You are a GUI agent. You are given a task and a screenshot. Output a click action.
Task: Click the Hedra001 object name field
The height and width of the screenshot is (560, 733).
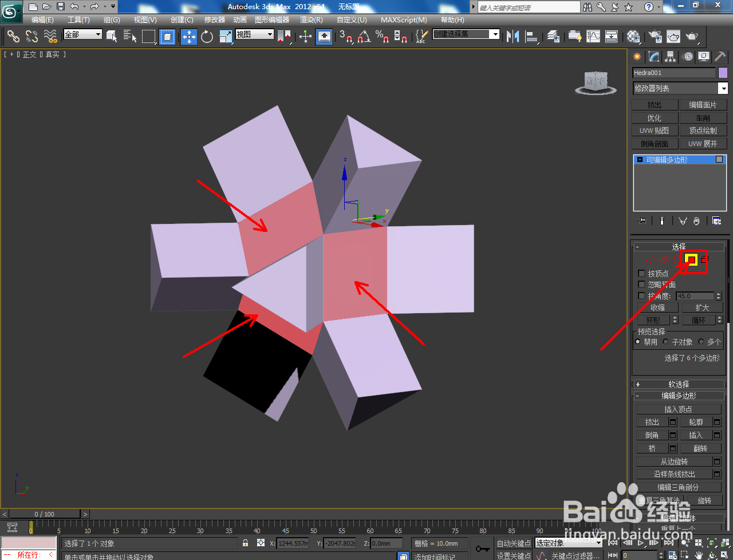click(674, 73)
